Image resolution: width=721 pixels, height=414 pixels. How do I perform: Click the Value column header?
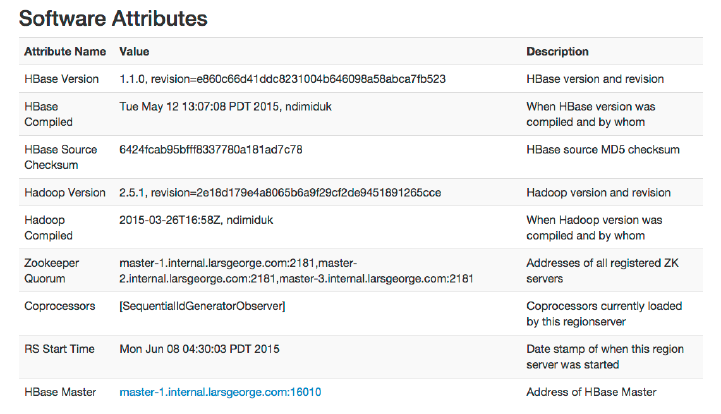(134, 51)
